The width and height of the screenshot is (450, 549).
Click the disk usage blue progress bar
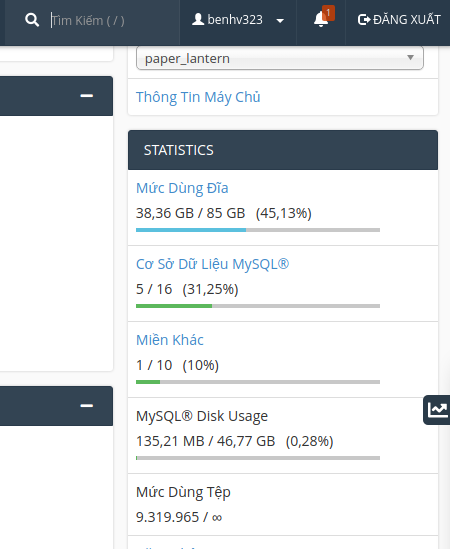[x=258, y=230]
